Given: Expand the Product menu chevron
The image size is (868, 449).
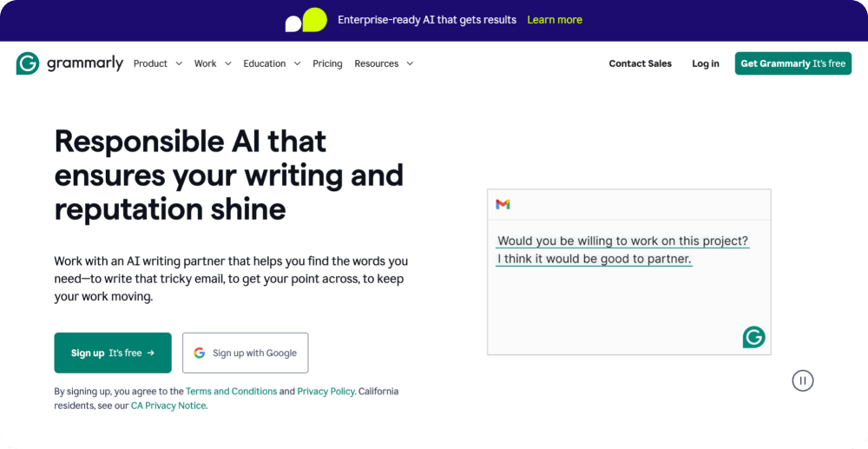Looking at the screenshot, I should tap(179, 63).
